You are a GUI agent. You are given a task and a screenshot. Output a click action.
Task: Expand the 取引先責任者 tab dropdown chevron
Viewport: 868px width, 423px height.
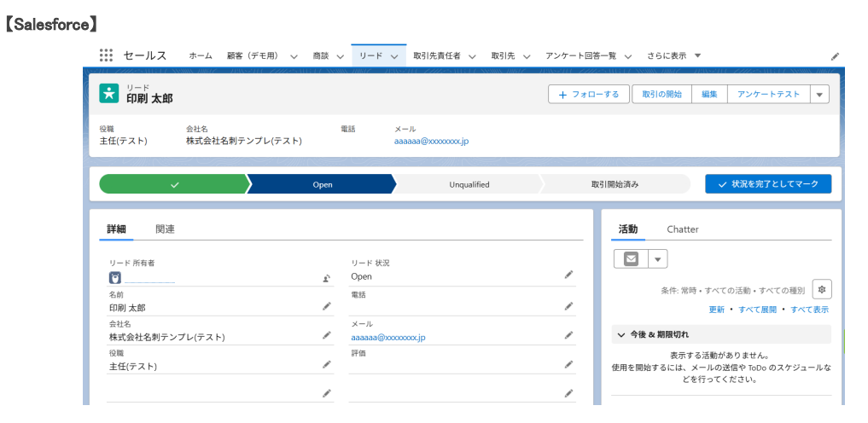[x=472, y=56]
